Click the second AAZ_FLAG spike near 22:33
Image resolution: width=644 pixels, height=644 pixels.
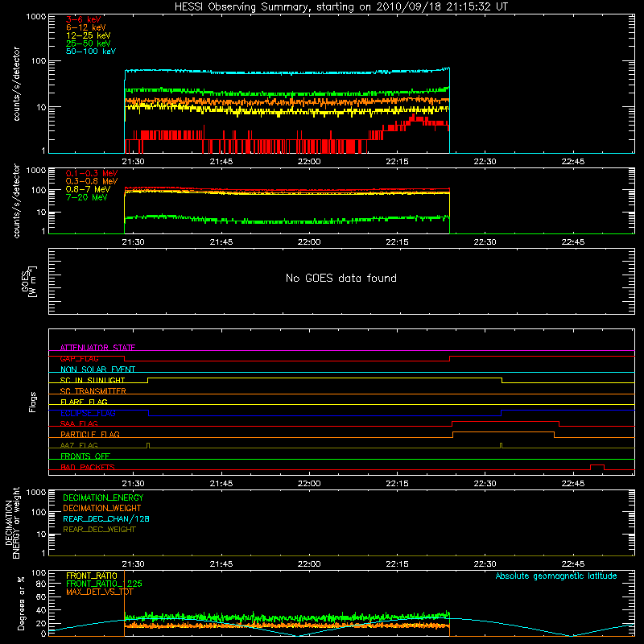click(x=501, y=445)
